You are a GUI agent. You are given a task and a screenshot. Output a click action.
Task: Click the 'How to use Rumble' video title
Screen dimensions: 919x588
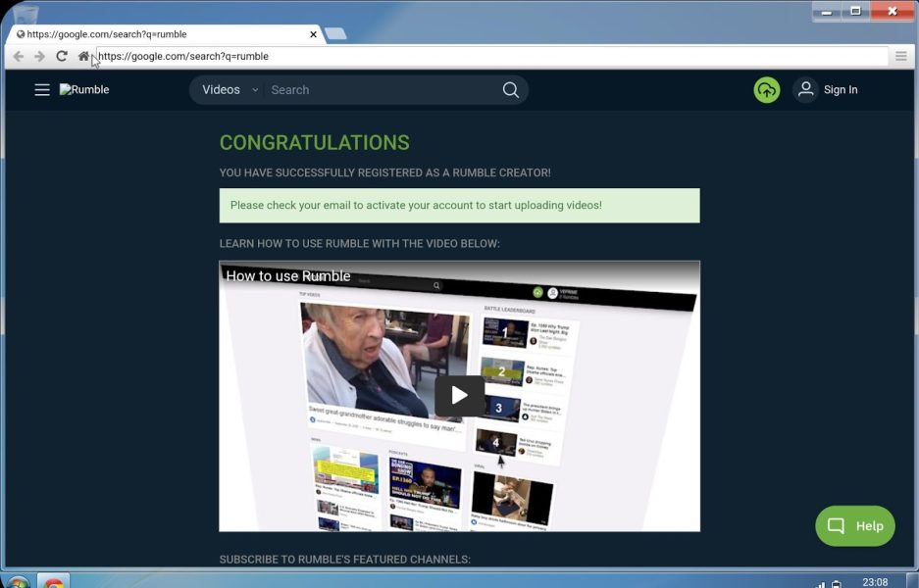click(288, 275)
